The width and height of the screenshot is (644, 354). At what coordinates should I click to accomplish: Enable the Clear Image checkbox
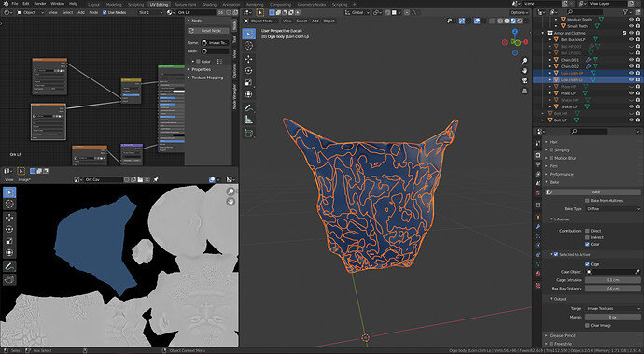(587, 326)
